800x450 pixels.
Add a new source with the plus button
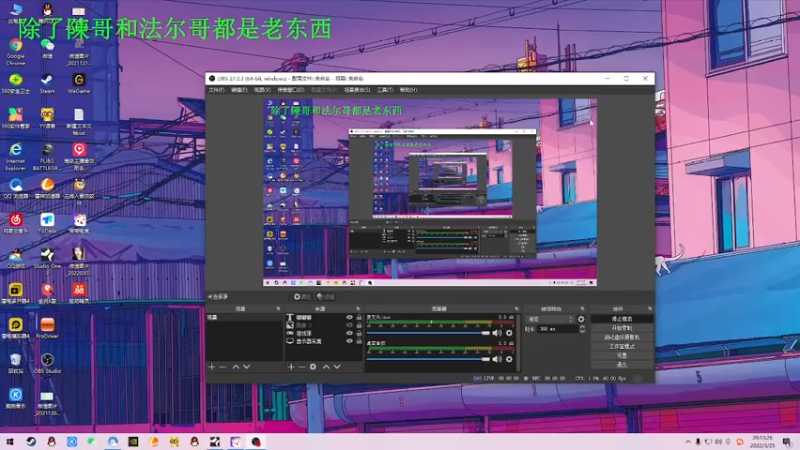point(291,367)
